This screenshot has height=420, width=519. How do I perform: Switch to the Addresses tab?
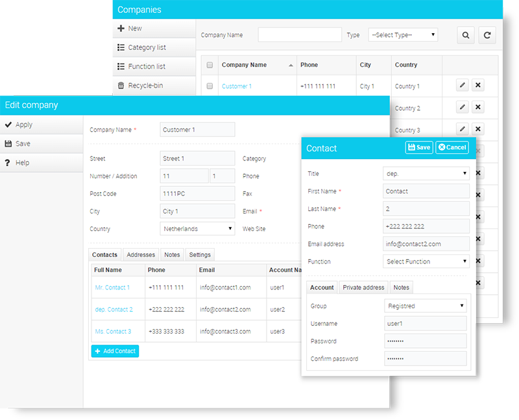click(x=141, y=255)
